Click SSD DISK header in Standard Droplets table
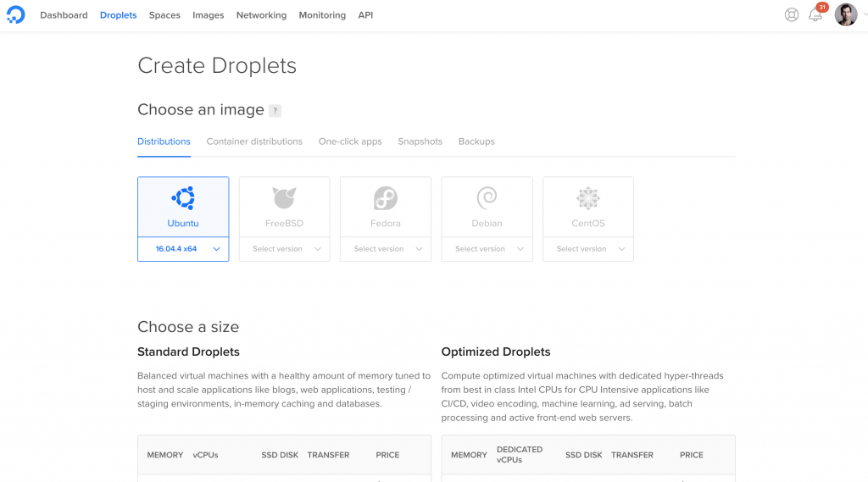This screenshot has height=482, width=868. 280,455
